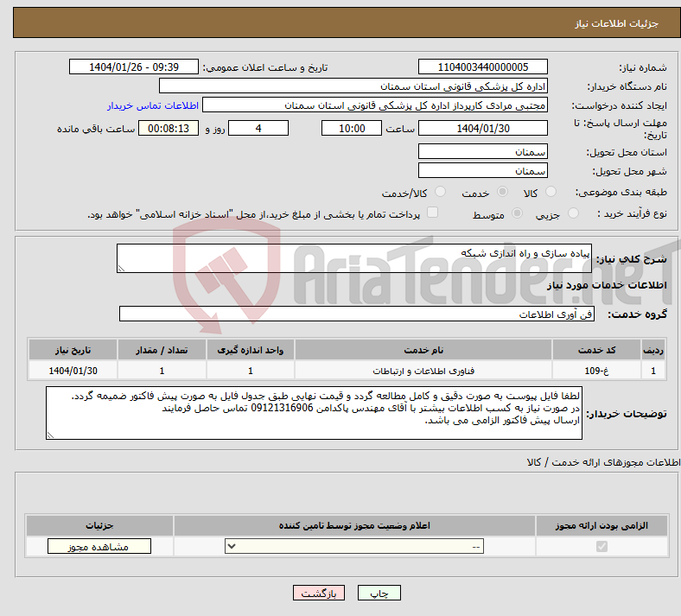
Task: Click the اطلاعات مجوزهای ارائه خدمت / کالا heading
Action: click(603, 462)
